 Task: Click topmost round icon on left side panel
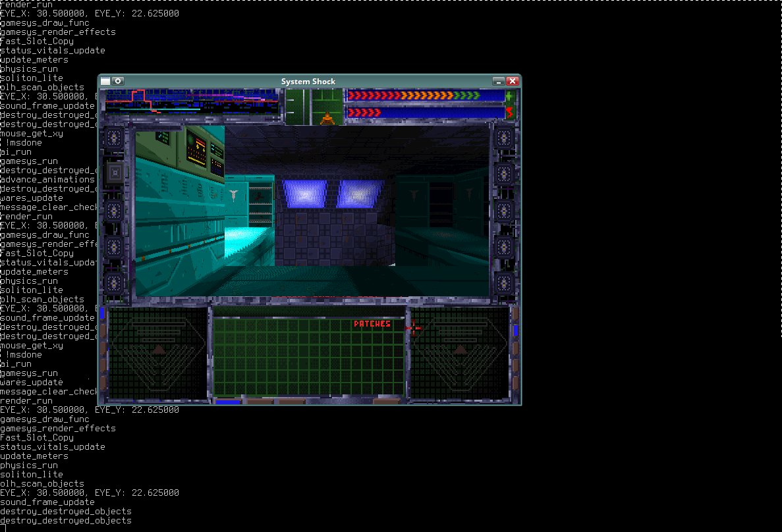click(114, 138)
